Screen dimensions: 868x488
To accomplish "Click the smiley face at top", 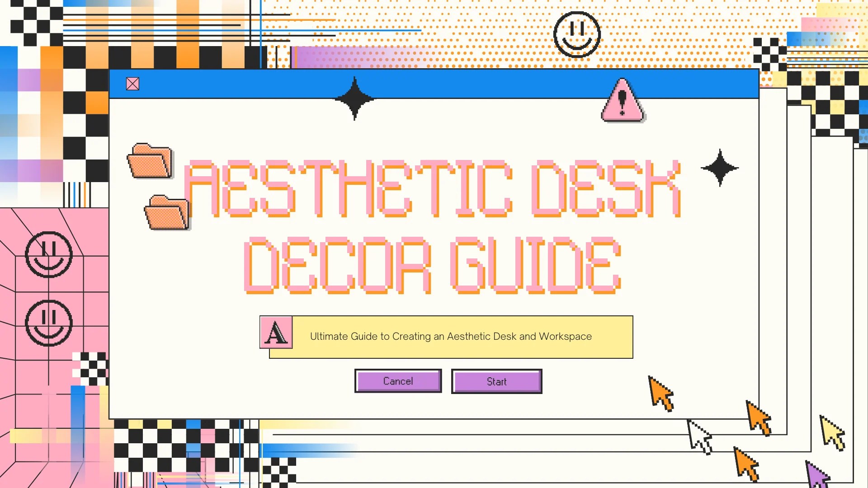I will (x=577, y=35).
